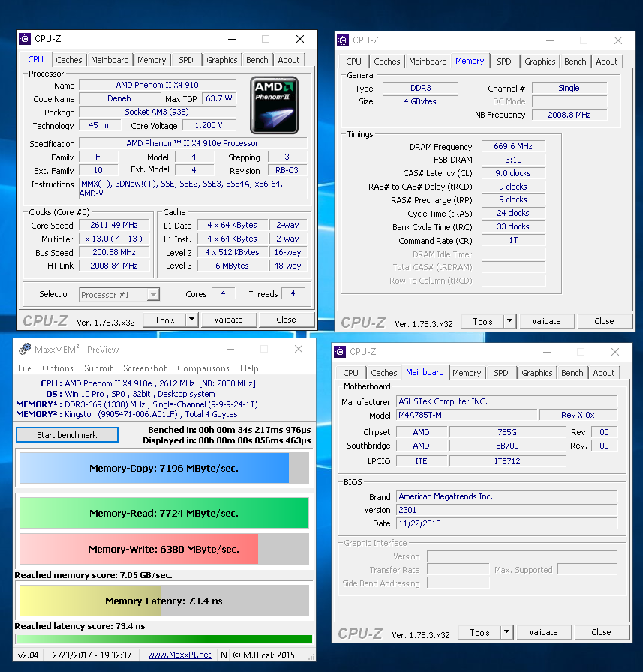The width and height of the screenshot is (643, 672).
Task: Click the Memory-Copy 7196 MByte/sec bar
Action: pyautogui.click(x=164, y=468)
